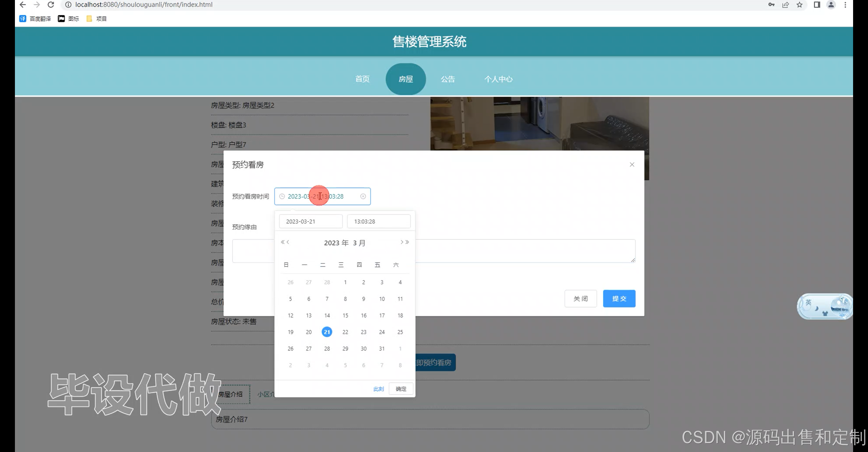Open the browser share icon

pos(785,5)
